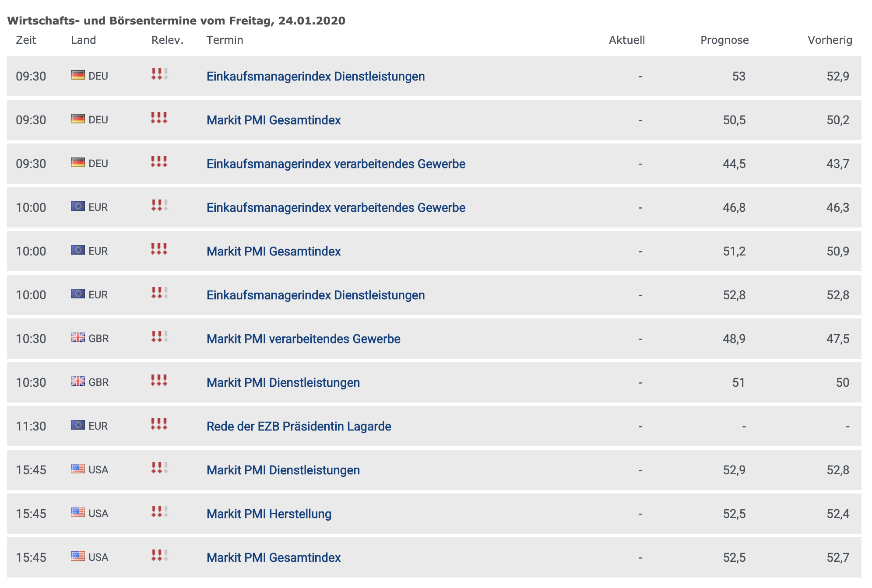Click US flag in Markit PMI Herstellung row
Viewport: 872px width, 588px height.
[x=78, y=512]
